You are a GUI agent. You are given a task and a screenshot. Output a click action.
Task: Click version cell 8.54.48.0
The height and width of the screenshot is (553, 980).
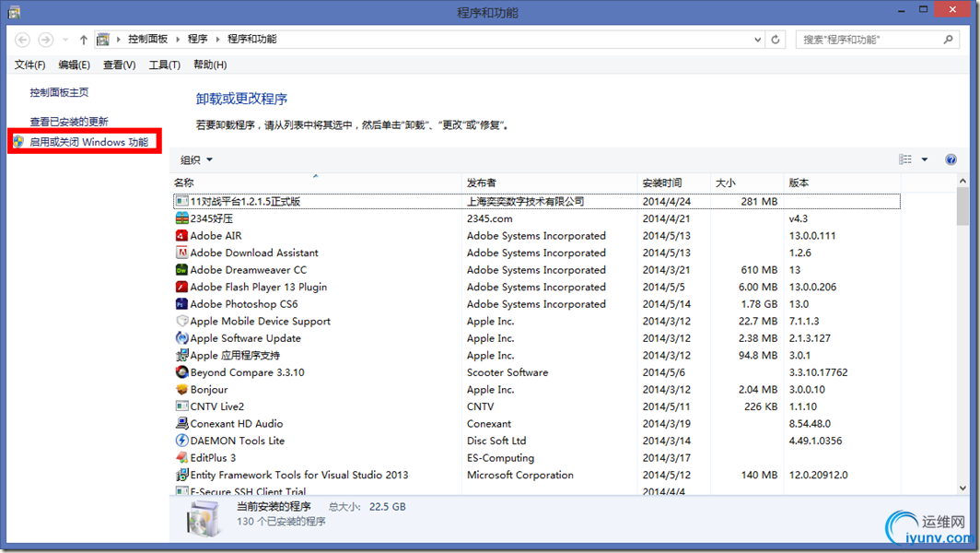click(x=810, y=424)
